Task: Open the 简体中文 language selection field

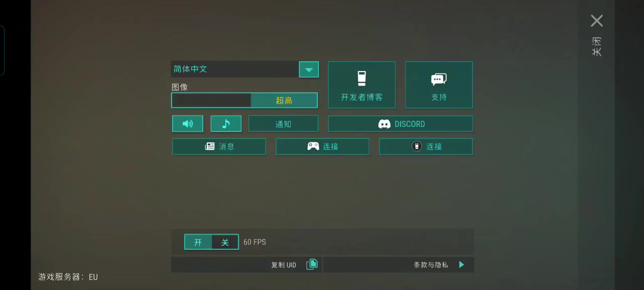Action: tap(235, 69)
